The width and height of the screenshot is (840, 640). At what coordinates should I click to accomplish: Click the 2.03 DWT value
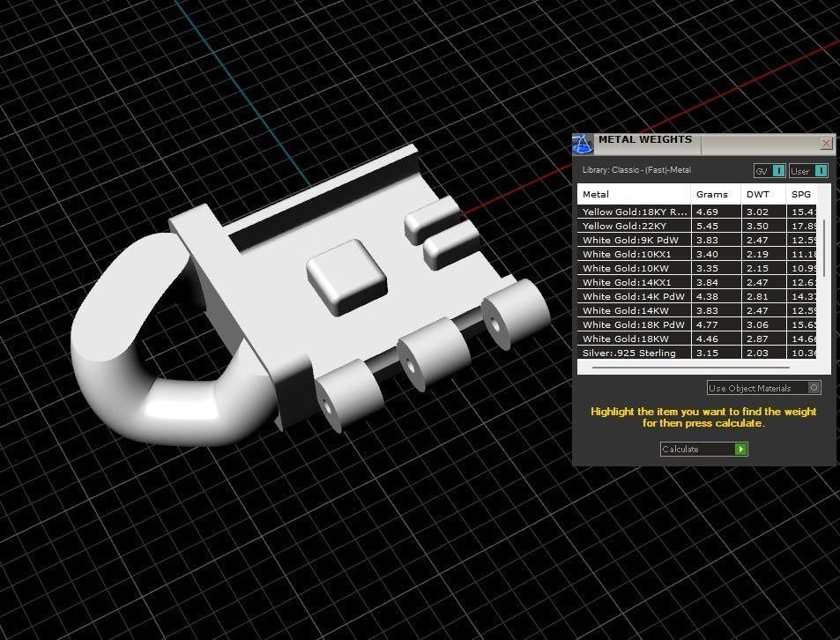757,353
